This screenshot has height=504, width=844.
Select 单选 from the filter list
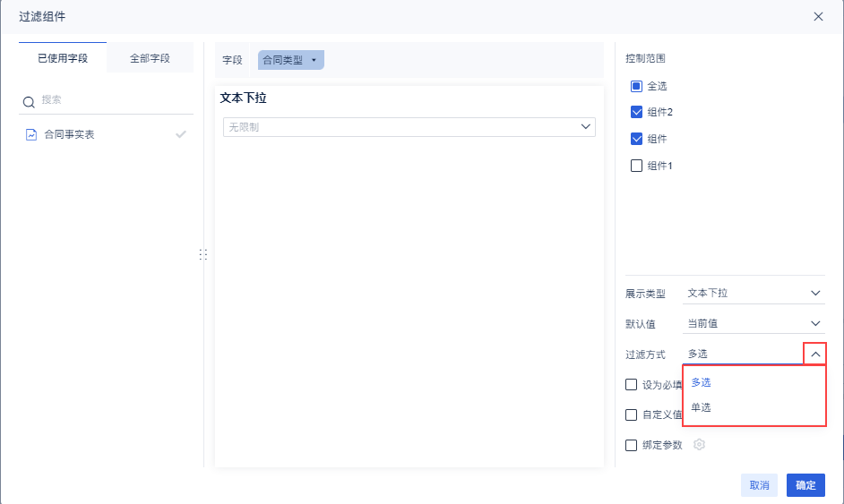point(702,408)
